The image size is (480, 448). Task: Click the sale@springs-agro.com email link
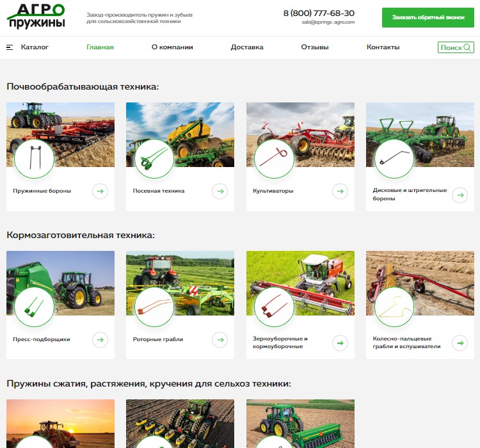328,22
